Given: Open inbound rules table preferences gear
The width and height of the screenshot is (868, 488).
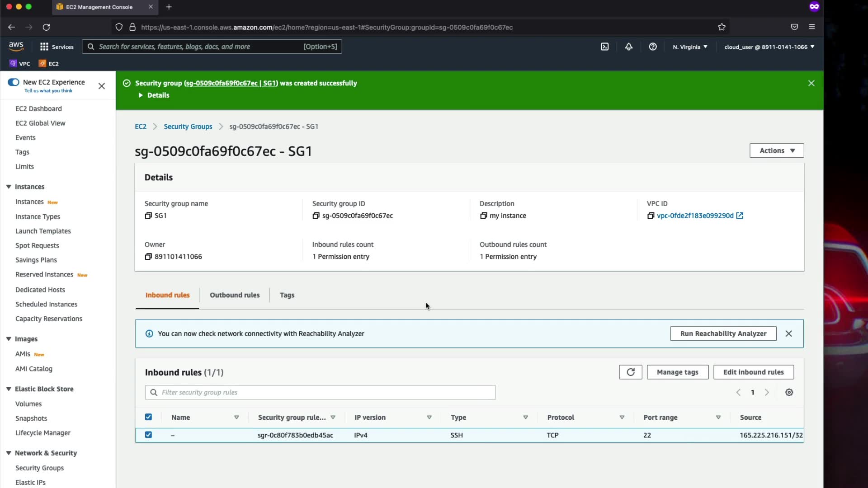Looking at the screenshot, I should (789, 393).
